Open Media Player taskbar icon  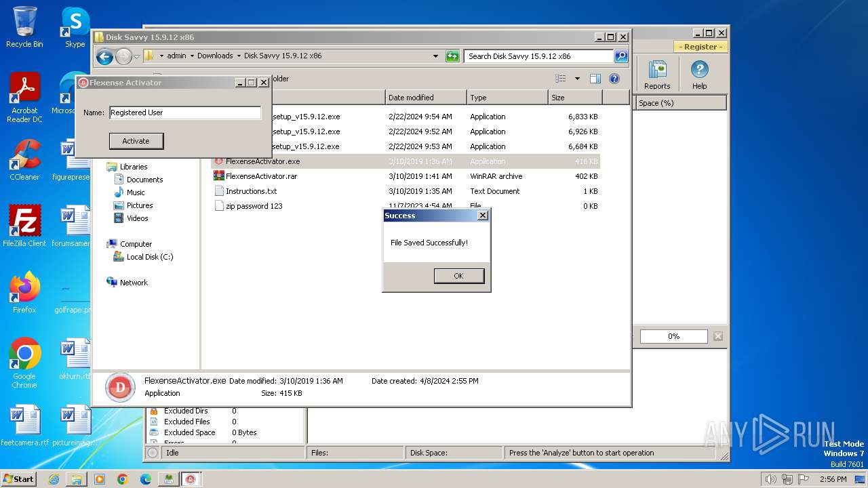click(100, 479)
